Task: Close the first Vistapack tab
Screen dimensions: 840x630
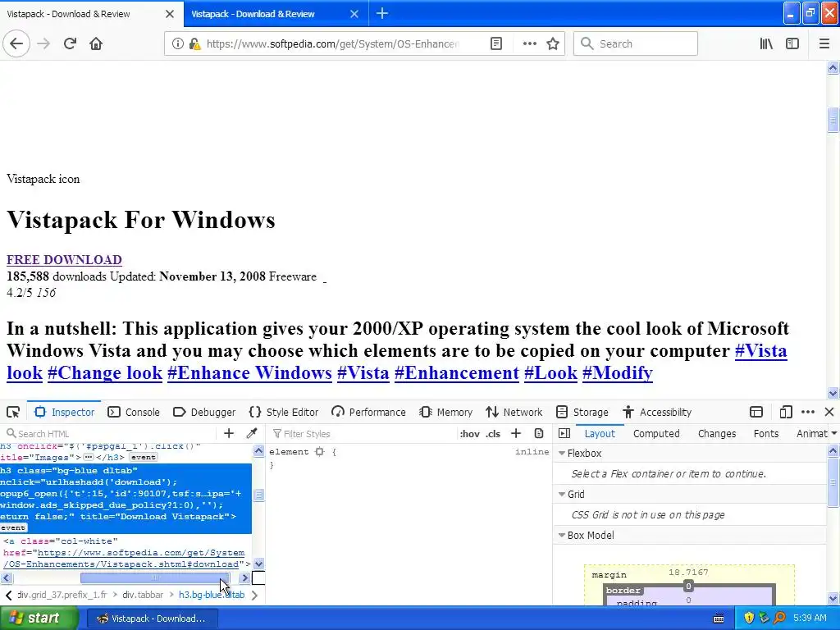Action: (169, 14)
